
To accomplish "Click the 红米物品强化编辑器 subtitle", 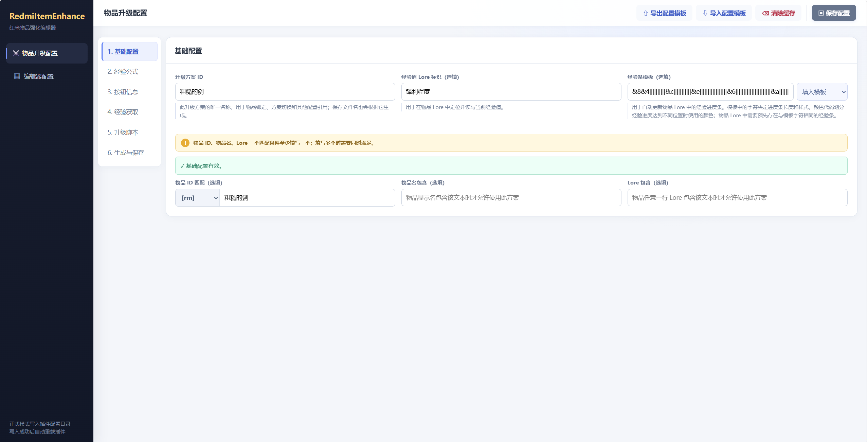I will tap(33, 28).
